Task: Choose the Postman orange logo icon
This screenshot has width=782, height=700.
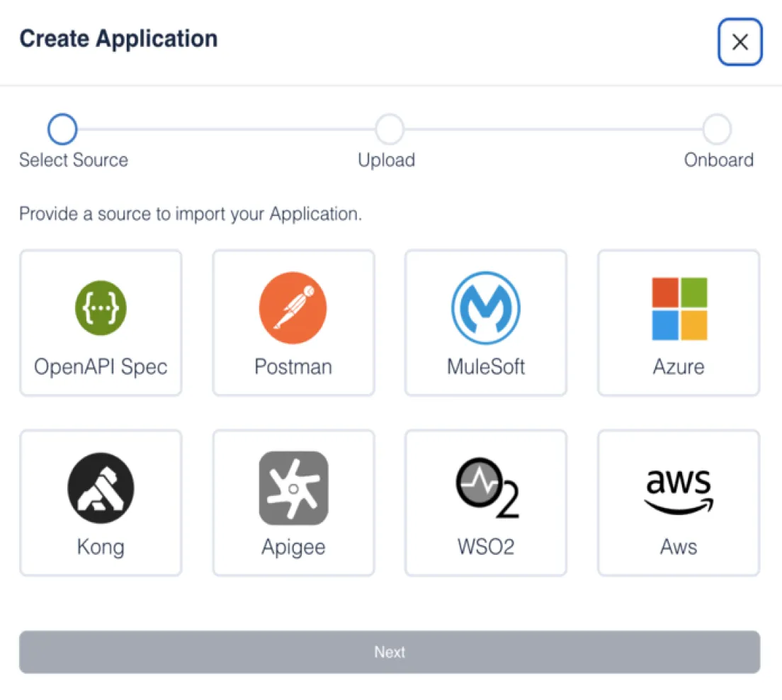Action: click(293, 307)
